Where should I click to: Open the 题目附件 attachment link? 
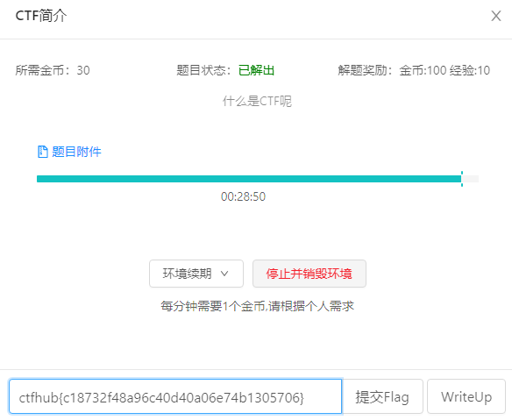pyautogui.click(x=76, y=152)
